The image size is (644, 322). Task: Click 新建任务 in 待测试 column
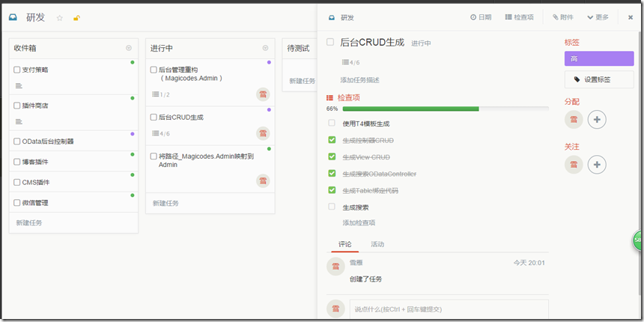pyautogui.click(x=303, y=82)
